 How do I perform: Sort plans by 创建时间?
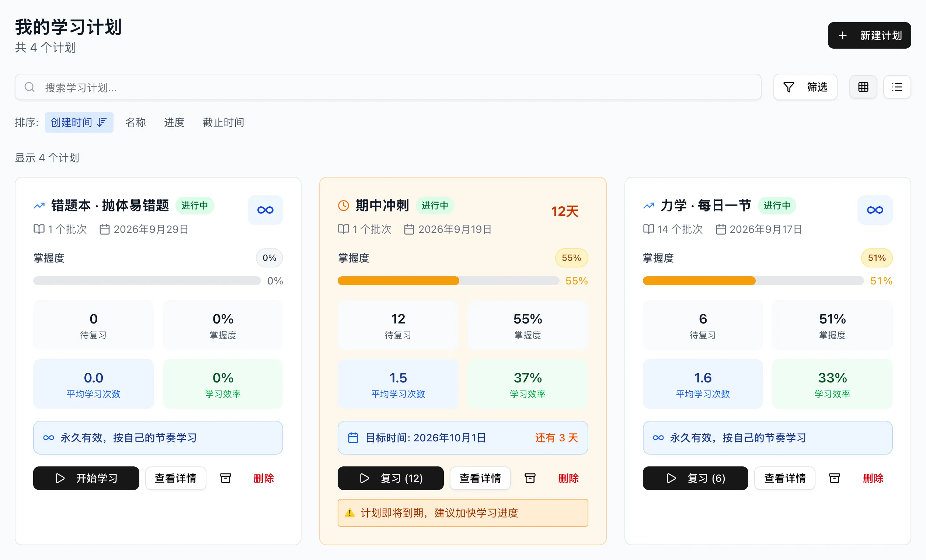pyautogui.click(x=79, y=122)
